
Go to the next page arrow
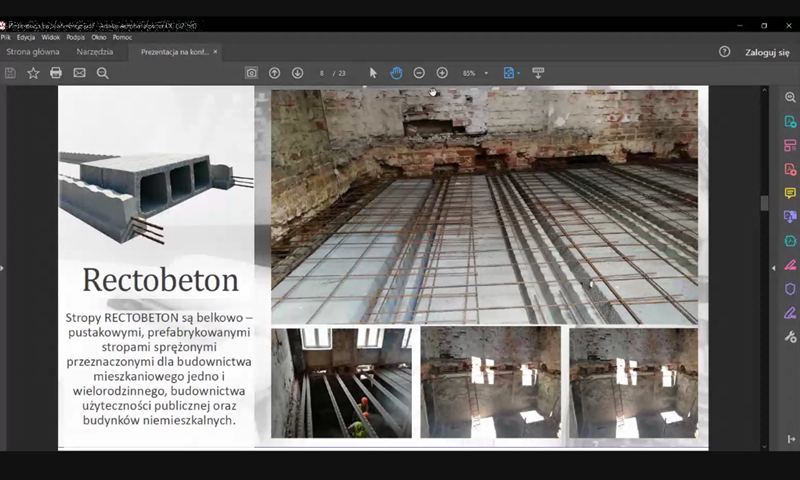pyautogui.click(x=297, y=73)
